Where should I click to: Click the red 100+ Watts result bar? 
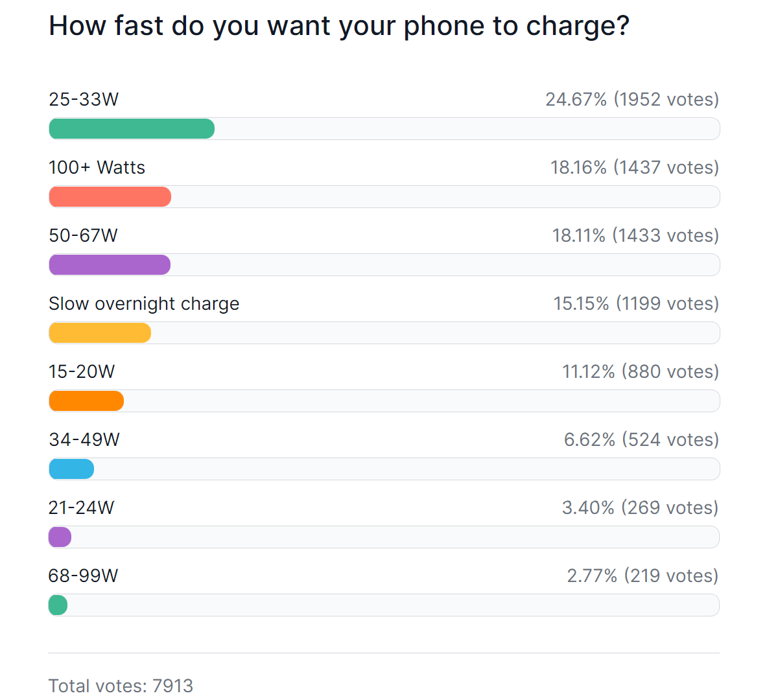point(110,197)
